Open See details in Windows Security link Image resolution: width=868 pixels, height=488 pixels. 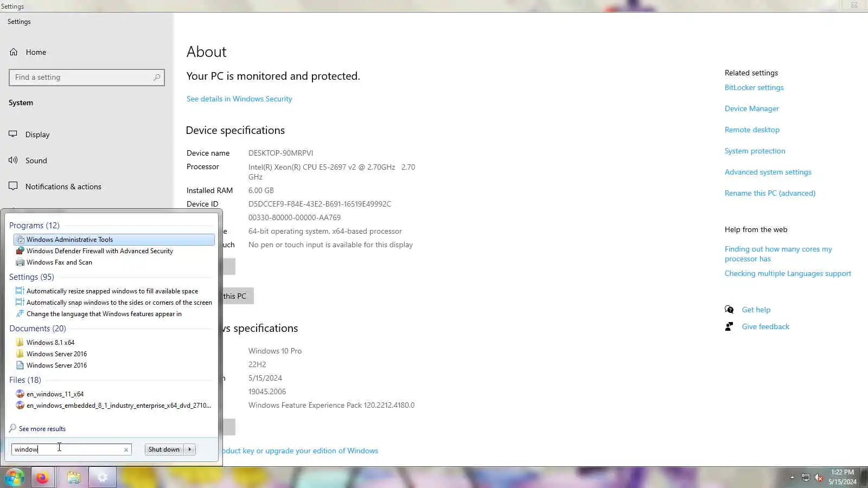pos(239,99)
